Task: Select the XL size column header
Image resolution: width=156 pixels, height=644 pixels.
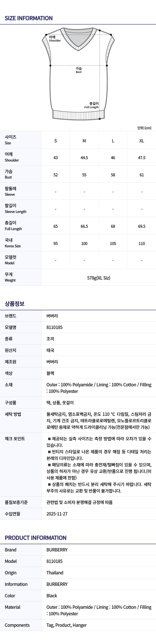Action: pos(142,141)
